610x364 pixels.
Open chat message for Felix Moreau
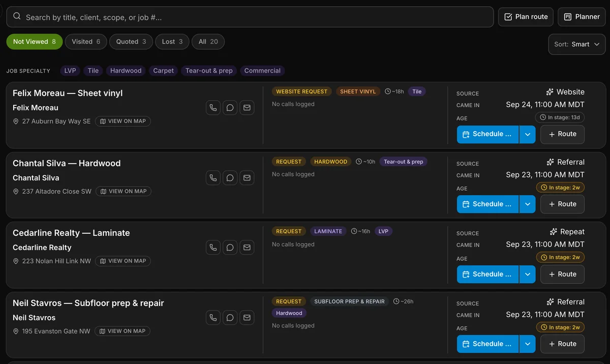click(230, 108)
